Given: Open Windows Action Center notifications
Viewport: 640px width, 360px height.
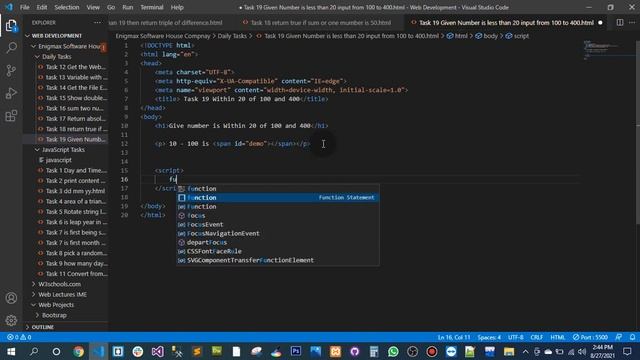Looking at the screenshot, I should [x=627, y=351].
